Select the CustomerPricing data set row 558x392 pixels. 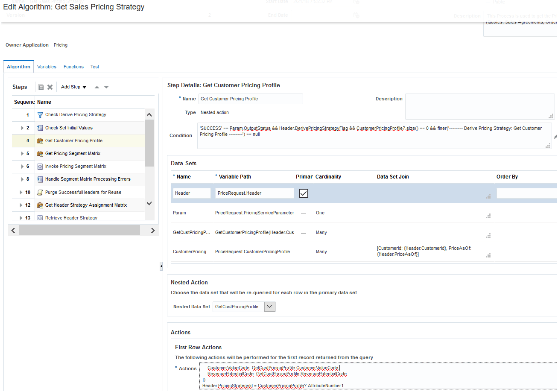(x=364, y=251)
